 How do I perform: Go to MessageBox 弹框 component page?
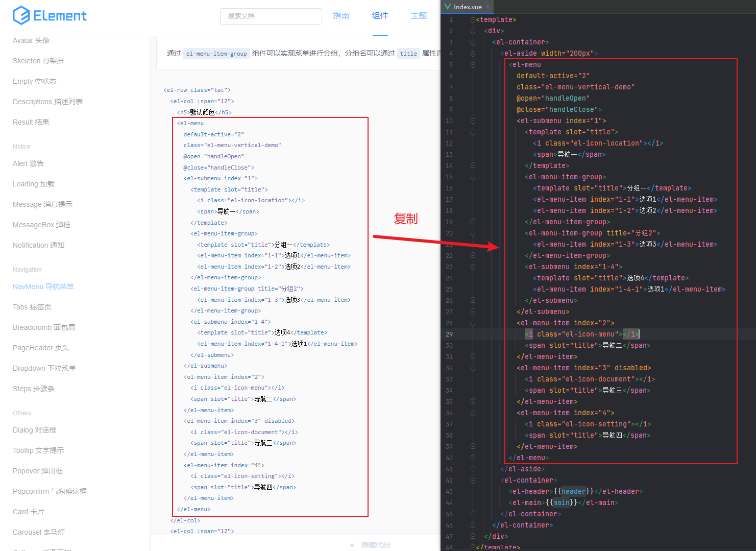click(x=42, y=225)
